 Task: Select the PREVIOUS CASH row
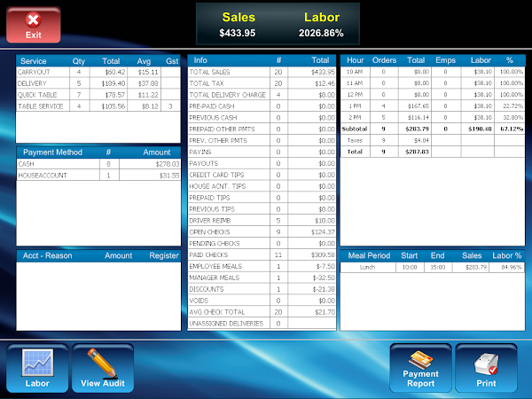point(262,118)
